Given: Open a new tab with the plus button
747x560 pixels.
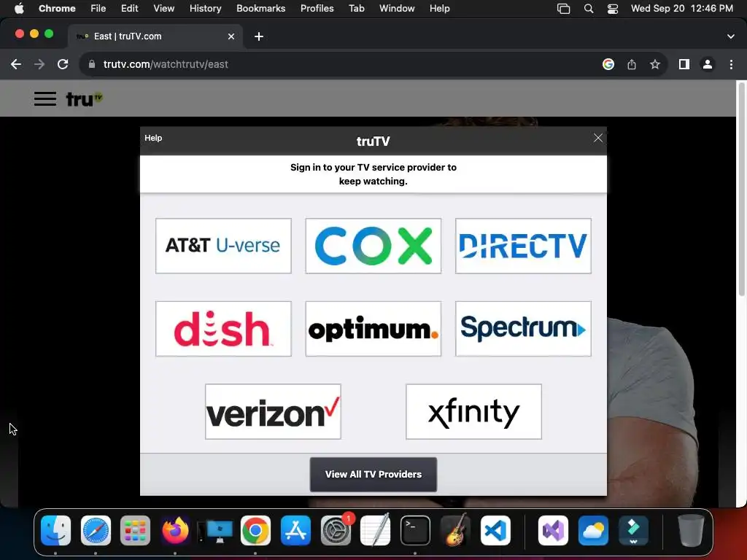Looking at the screenshot, I should (259, 36).
